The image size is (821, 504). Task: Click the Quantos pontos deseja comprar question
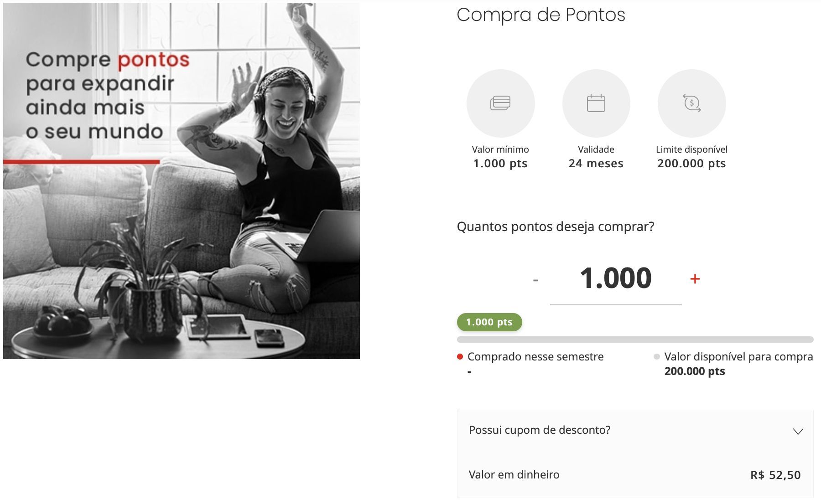point(556,226)
